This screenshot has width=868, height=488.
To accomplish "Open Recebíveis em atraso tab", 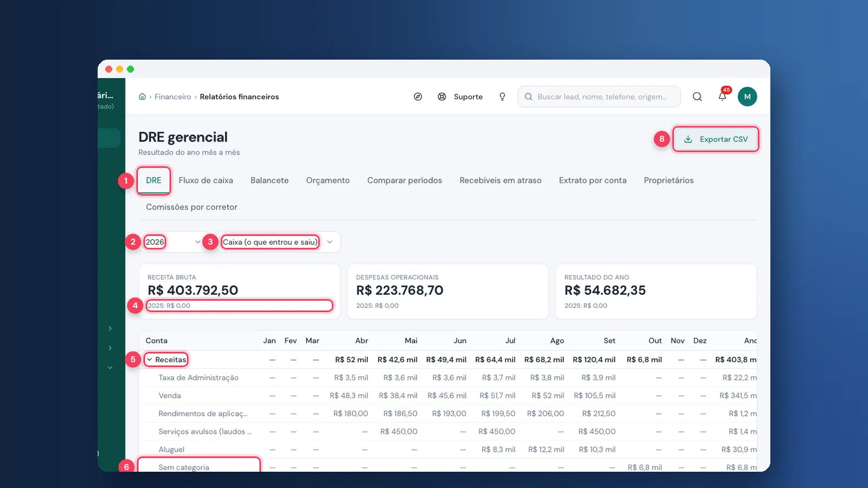I will coord(500,181).
